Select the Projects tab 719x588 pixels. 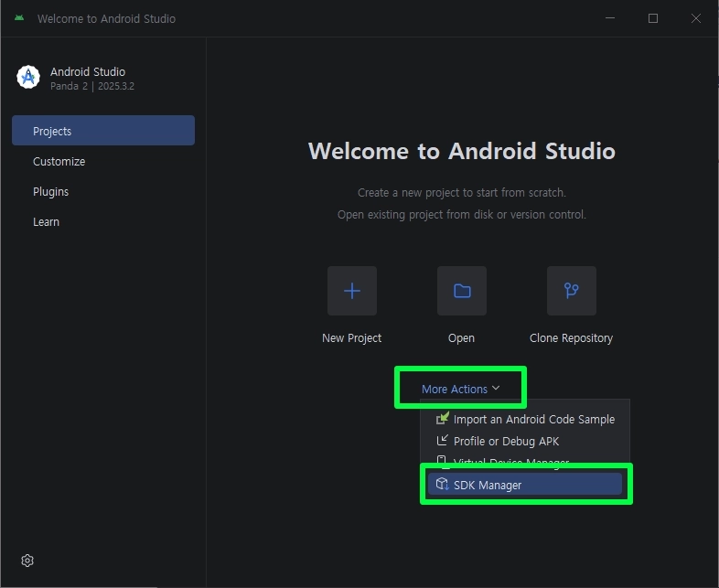pyautogui.click(x=103, y=131)
